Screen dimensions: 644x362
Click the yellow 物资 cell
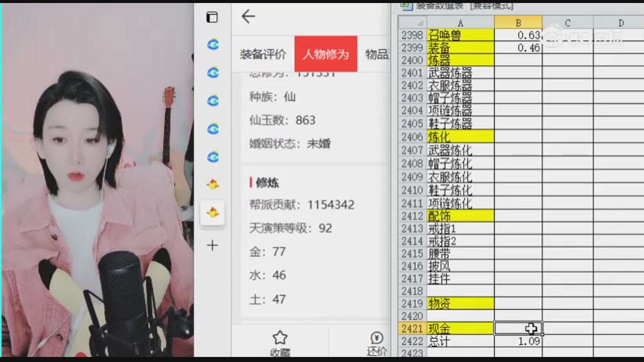(460, 304)
